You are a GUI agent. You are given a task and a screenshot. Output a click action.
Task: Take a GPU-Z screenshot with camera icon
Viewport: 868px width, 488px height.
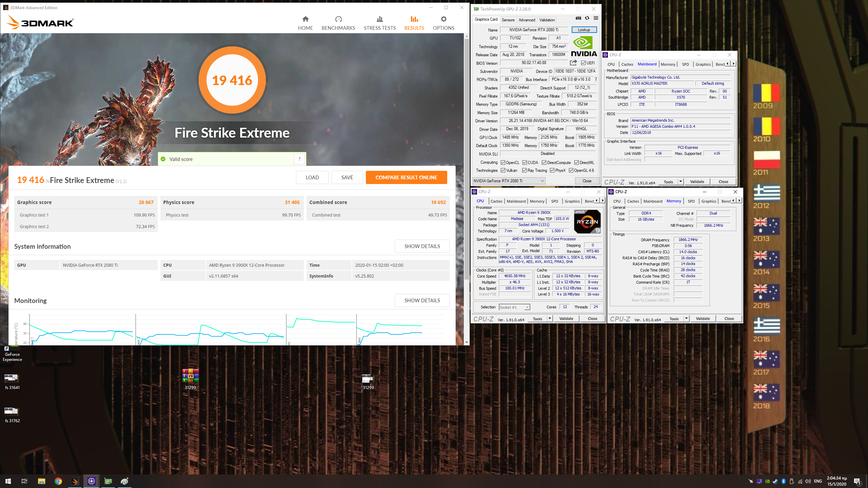578,18
